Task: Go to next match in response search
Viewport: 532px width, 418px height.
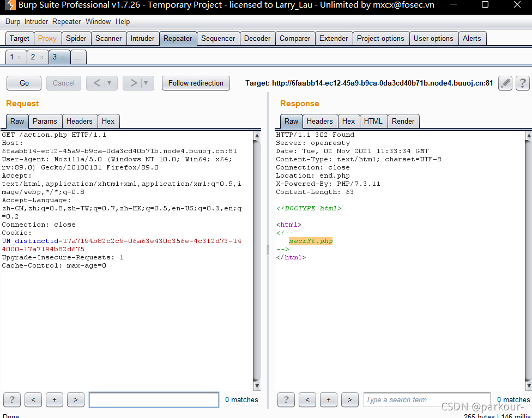Action: click(x=350, y=399)
